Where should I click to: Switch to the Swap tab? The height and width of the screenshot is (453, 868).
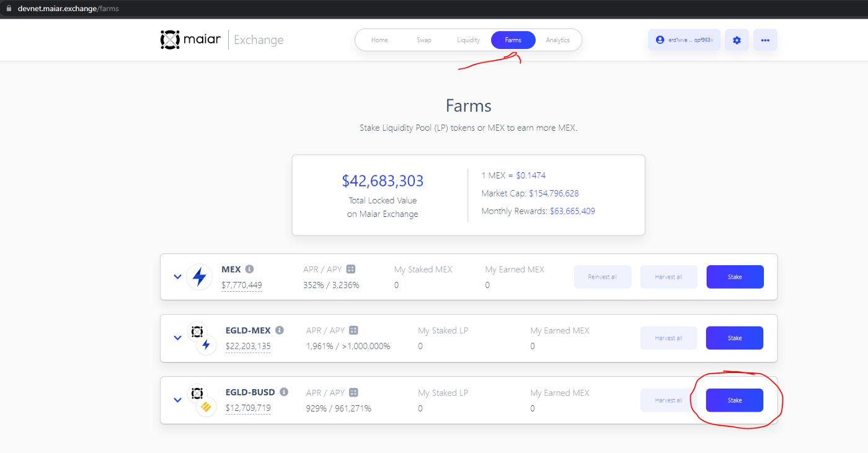click(x=424, y=40)
